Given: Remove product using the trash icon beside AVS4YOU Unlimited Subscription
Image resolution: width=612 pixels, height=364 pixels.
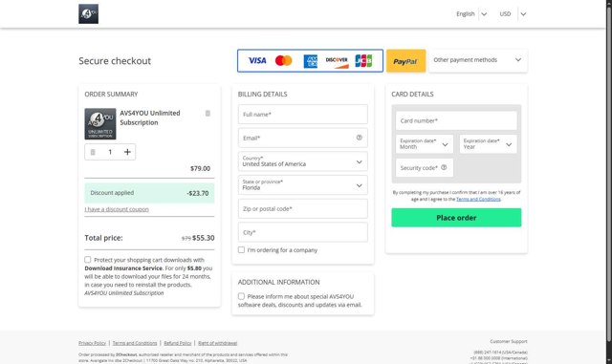Looking at the screenshot, I should click(x=208, y=113).
